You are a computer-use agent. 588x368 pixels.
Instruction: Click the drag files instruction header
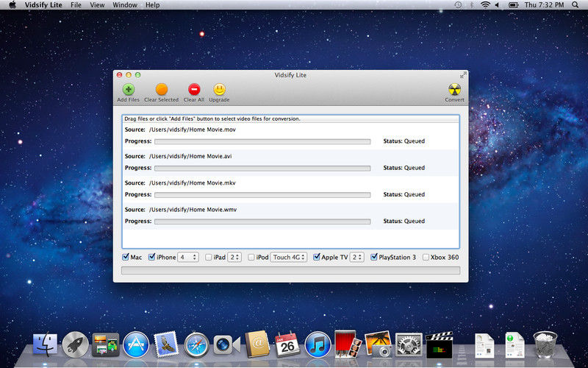point(290,118)
